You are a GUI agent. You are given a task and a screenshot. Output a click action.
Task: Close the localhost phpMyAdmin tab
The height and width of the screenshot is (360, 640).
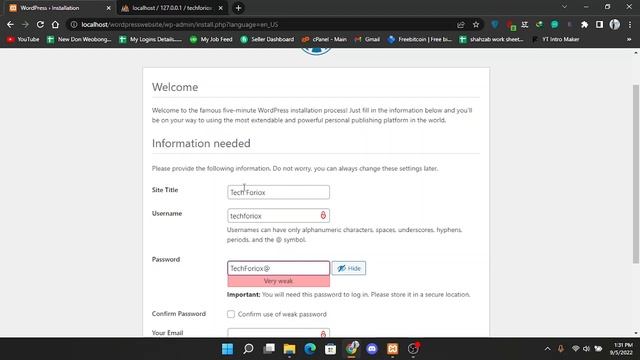[x=220, y=8]
